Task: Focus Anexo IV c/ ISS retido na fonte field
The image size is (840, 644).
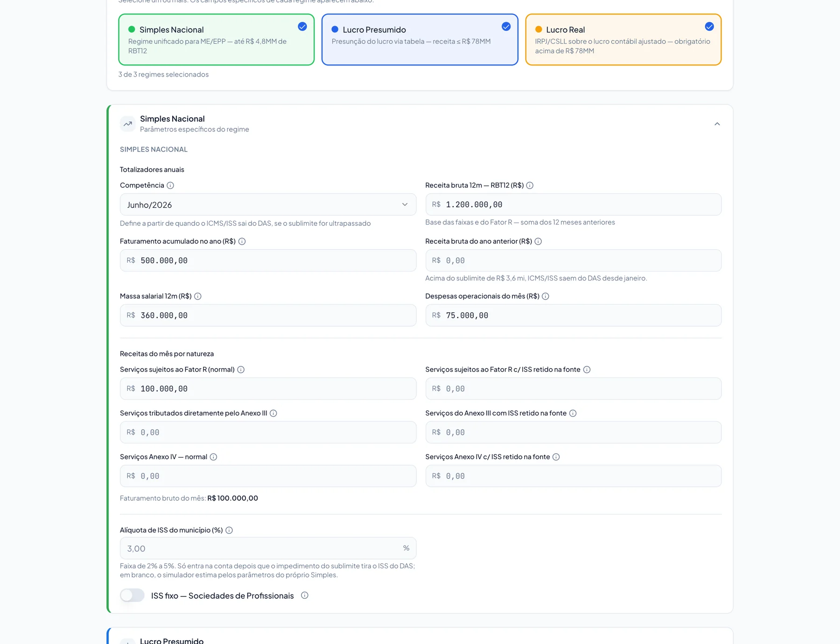Action: click(x=573, y=476)
